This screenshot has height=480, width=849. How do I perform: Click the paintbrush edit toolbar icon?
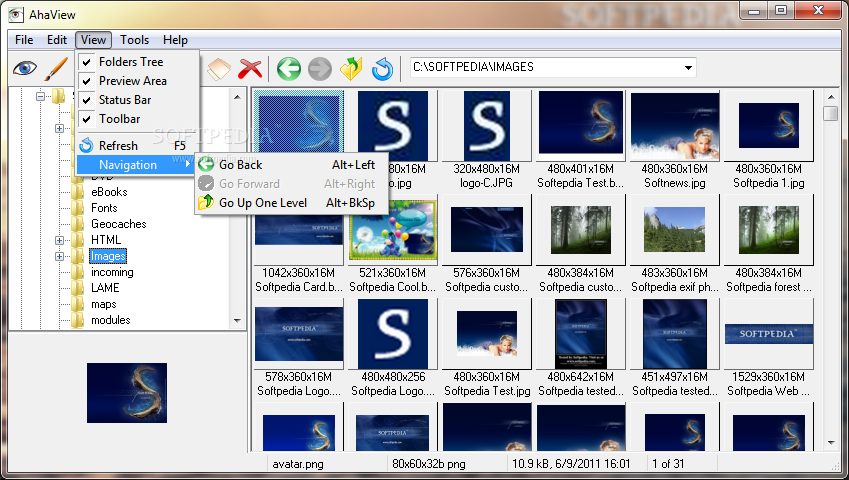(56, 69)
